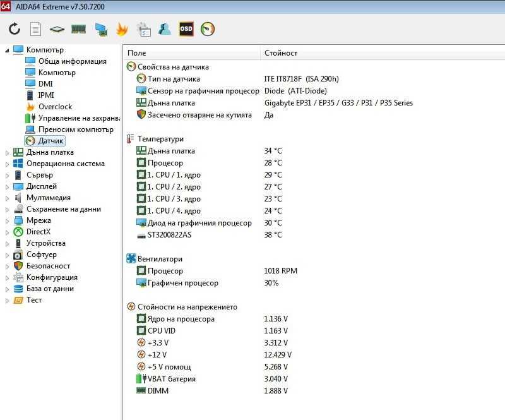Expand the Сървър tree node
This screenshot has height=420, width=505.
tap(7, 176)
